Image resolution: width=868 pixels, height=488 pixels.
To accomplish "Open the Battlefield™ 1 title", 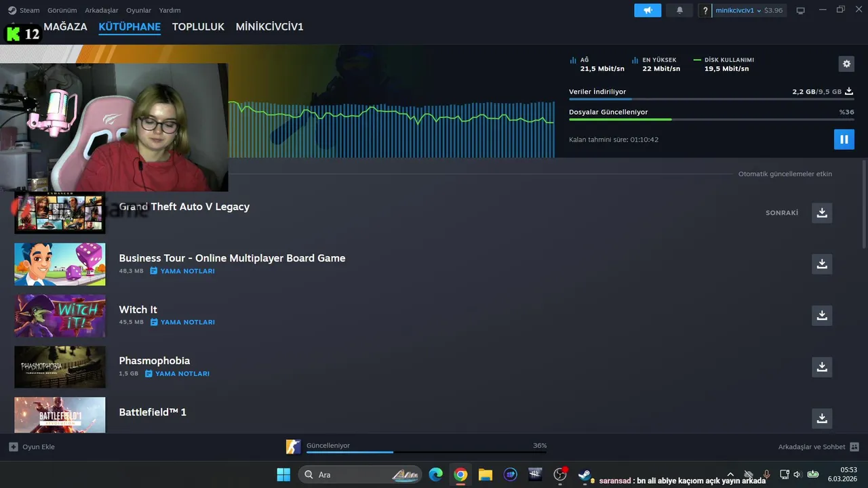I will click(x=153, y=412).
